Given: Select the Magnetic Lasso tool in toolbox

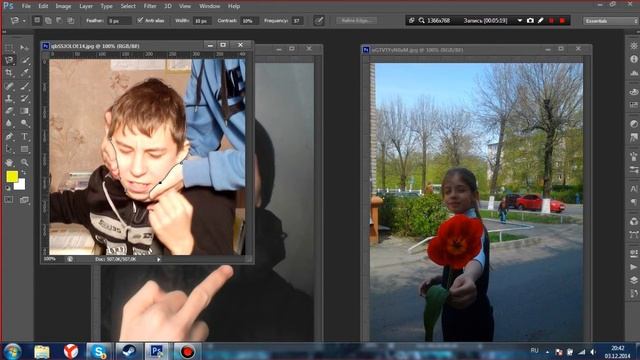Looking at the screenshot, I should pyautogui.click(x=9, y=60).
